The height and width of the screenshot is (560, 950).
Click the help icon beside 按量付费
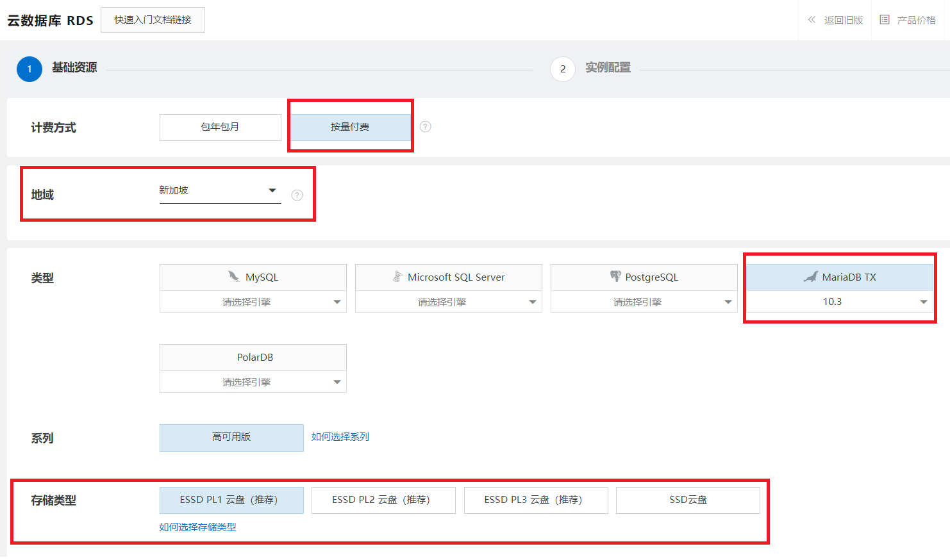(425, 127)
